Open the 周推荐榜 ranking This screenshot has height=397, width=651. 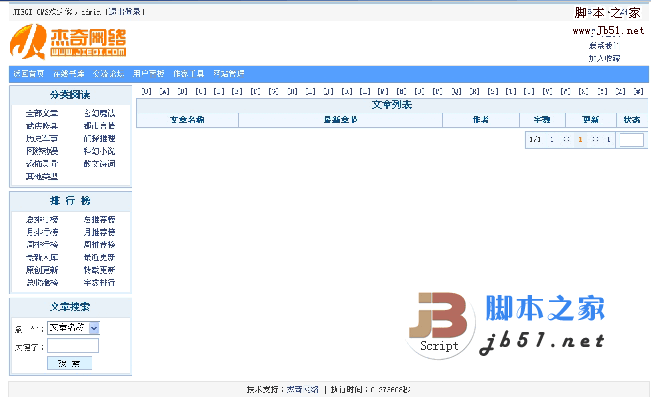click(99, 245)
